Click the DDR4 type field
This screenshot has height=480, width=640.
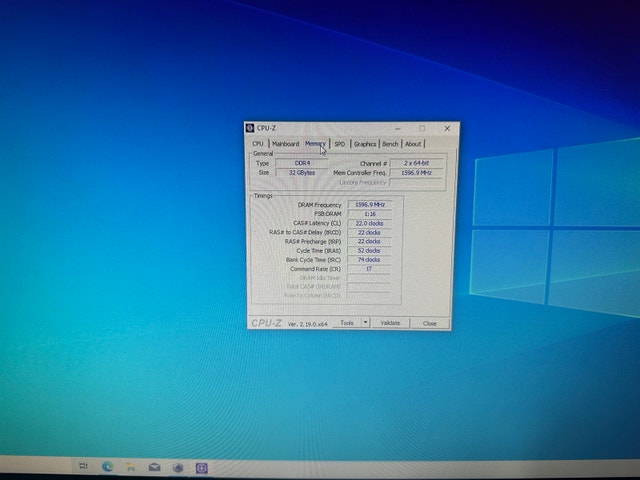click(302, 163)
